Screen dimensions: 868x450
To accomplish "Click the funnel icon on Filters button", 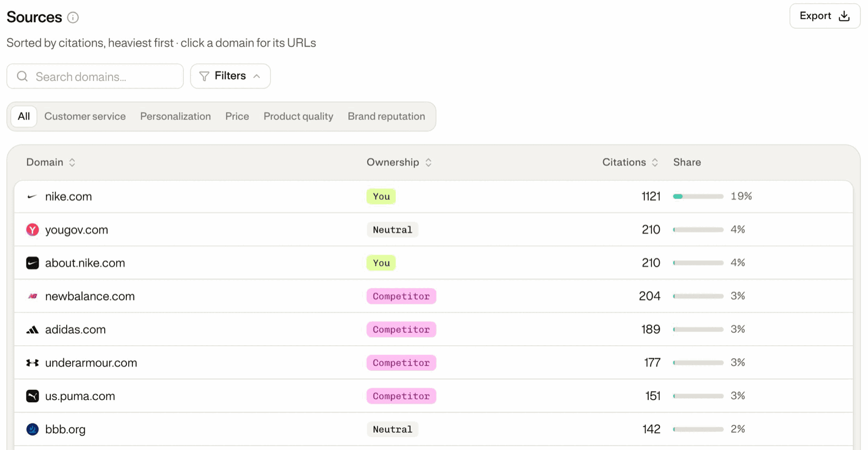I will coord(205,77).
